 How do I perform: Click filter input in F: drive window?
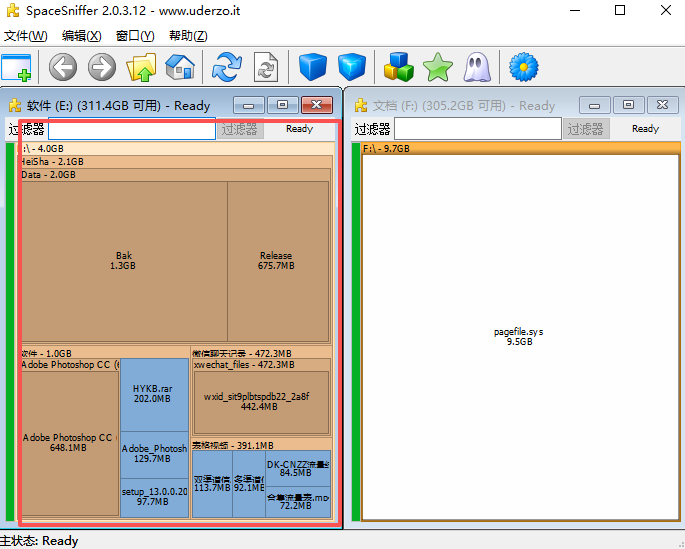pos(477,129)
